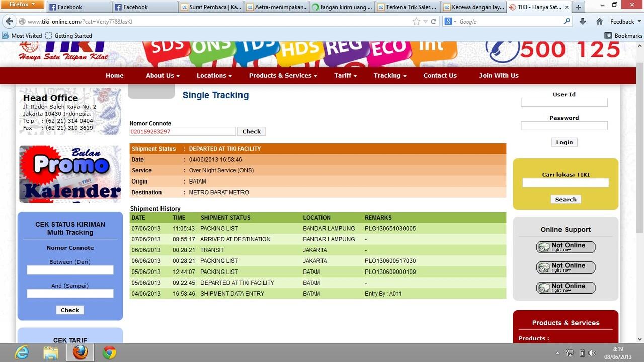Image resolution: width=644 pixels, height=362 pixels.
Task: Open the Getting Started bookmark
Action: 68,36
